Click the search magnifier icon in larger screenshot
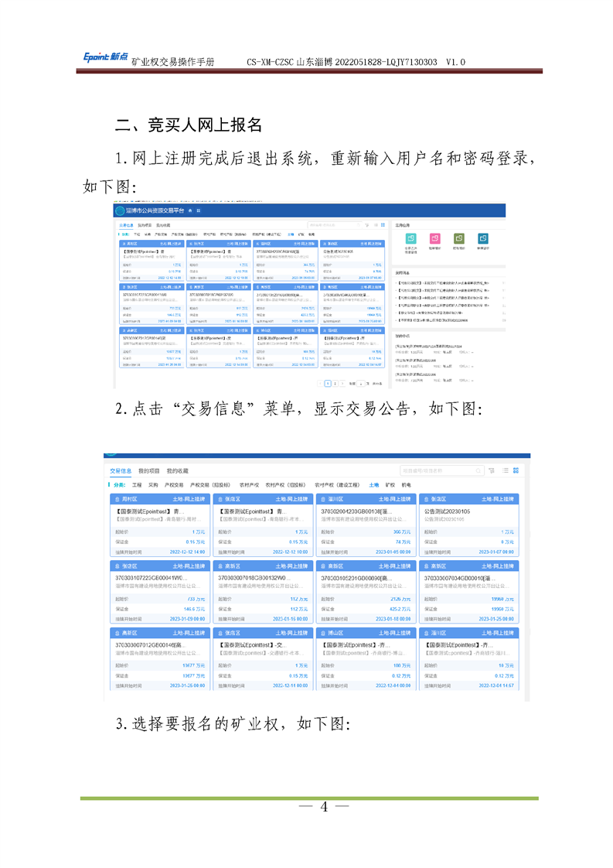 pyautogui.click(x=479, y=470)
